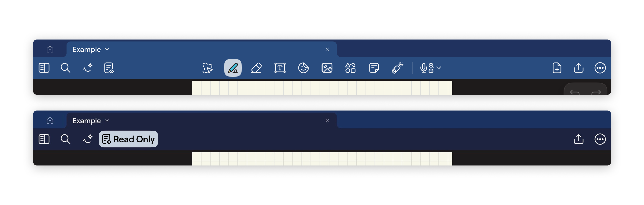Open the Example dropdown in lower tab
Screen dimensions: 644x205
91,121
